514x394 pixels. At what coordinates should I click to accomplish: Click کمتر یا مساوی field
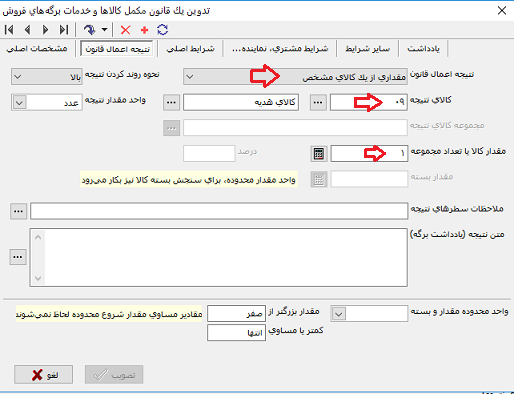(236, 333)
